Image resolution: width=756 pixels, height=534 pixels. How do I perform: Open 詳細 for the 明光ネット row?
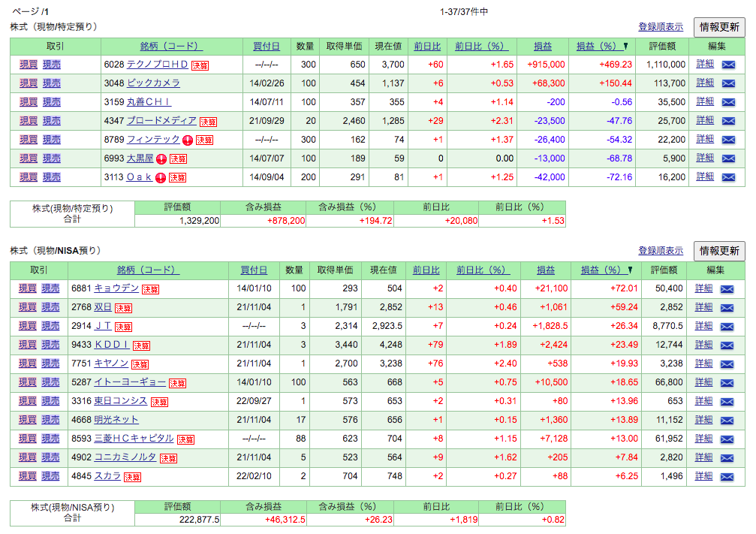click(x=703, y=420)
